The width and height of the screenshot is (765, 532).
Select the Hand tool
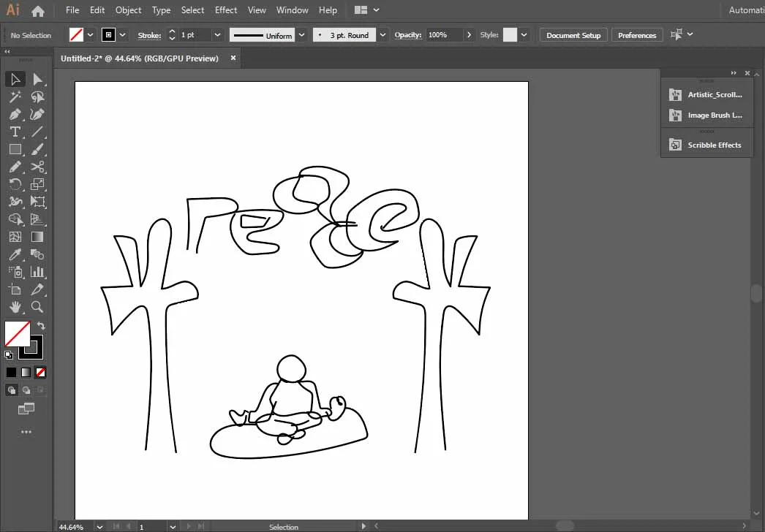coord(15,307)
